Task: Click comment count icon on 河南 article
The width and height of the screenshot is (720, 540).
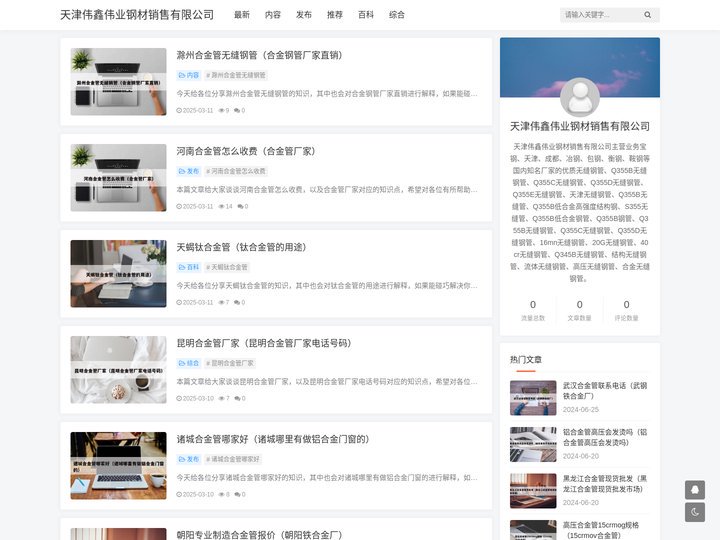Action: coord(242,206)
